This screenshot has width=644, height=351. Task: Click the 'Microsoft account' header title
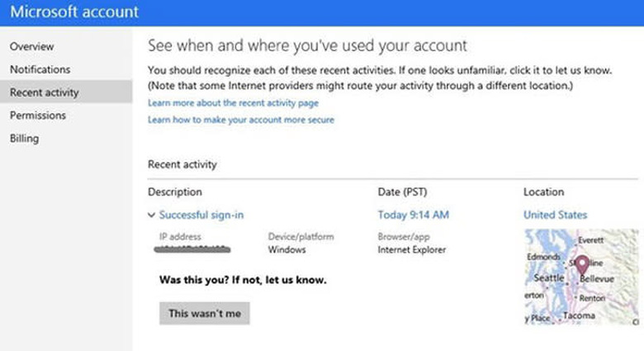click(74, 12)
